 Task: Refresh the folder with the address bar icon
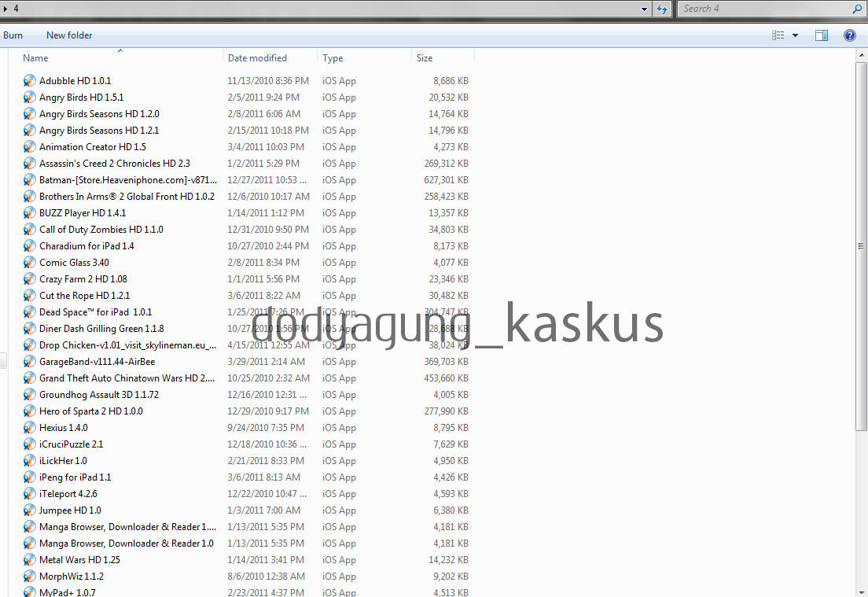coord(661,9)
